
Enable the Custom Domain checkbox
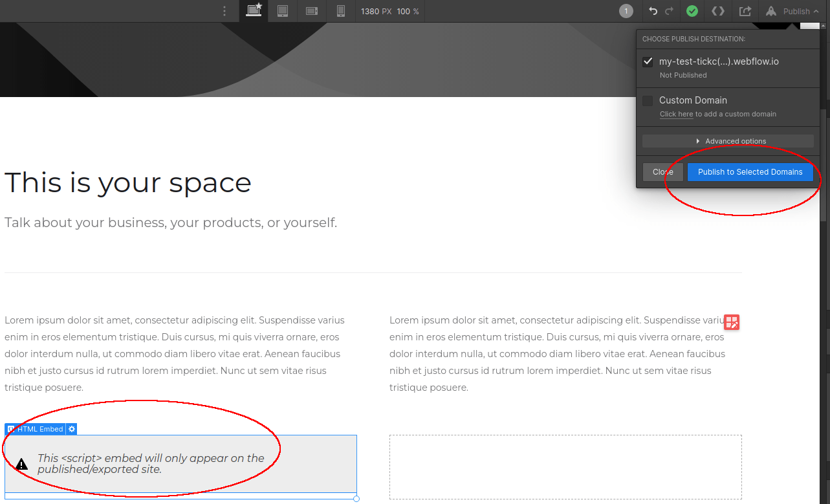647,100
